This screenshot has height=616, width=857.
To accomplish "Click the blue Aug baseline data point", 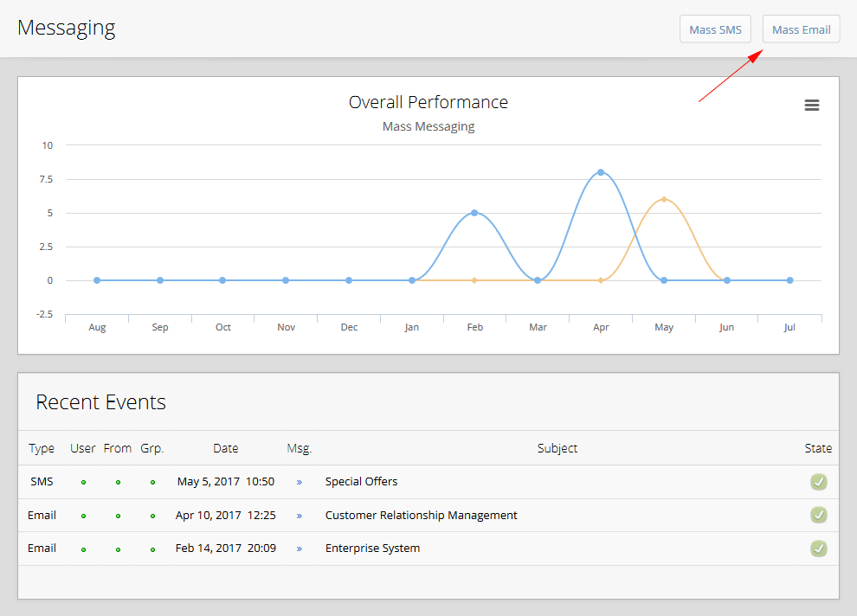I will pyautogui.click(x=96, y=279).
